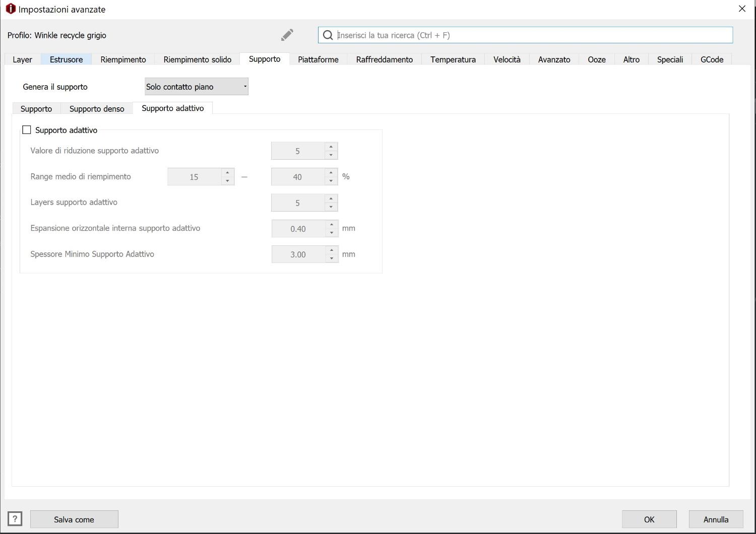Enable the Supporto adattivo checkbox
756x534 pixels.
tap(27, 130)
